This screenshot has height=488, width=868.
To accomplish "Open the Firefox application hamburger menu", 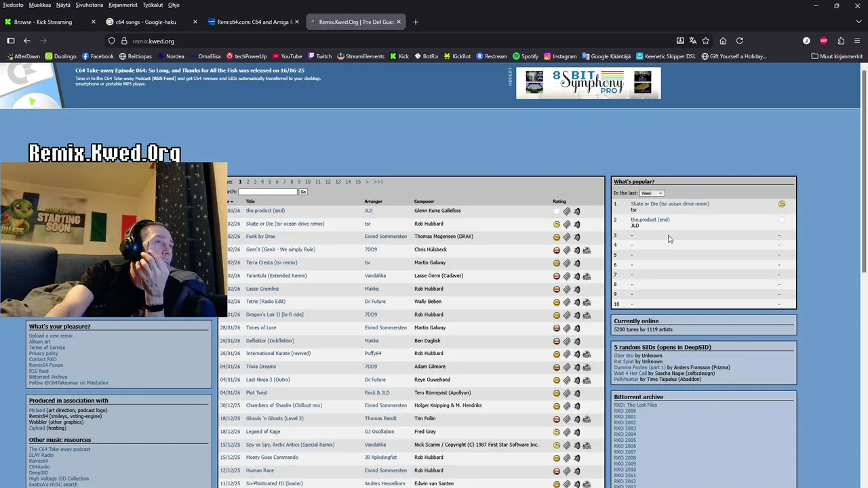I will tap(858, 41).
